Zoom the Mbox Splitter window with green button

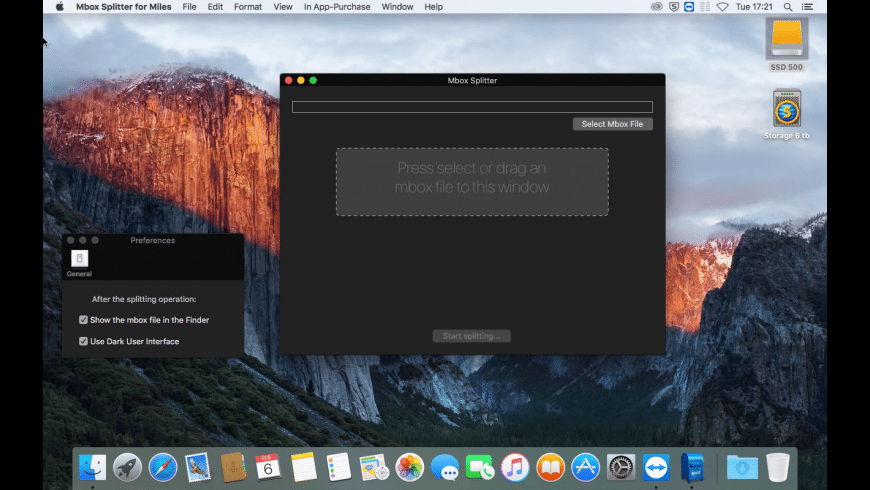point(313,80)
